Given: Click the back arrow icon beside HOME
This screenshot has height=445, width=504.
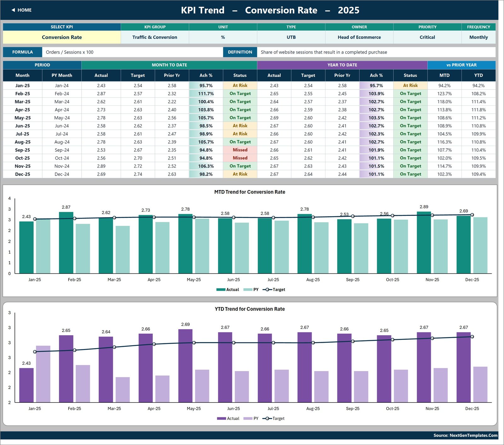Looking at the screenshot, I should [x=13, y=10].
